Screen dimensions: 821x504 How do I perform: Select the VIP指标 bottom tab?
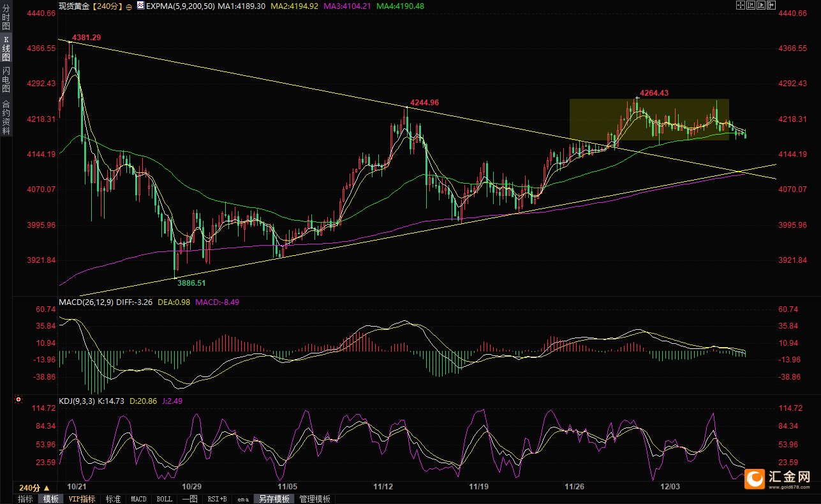[82, 499]
